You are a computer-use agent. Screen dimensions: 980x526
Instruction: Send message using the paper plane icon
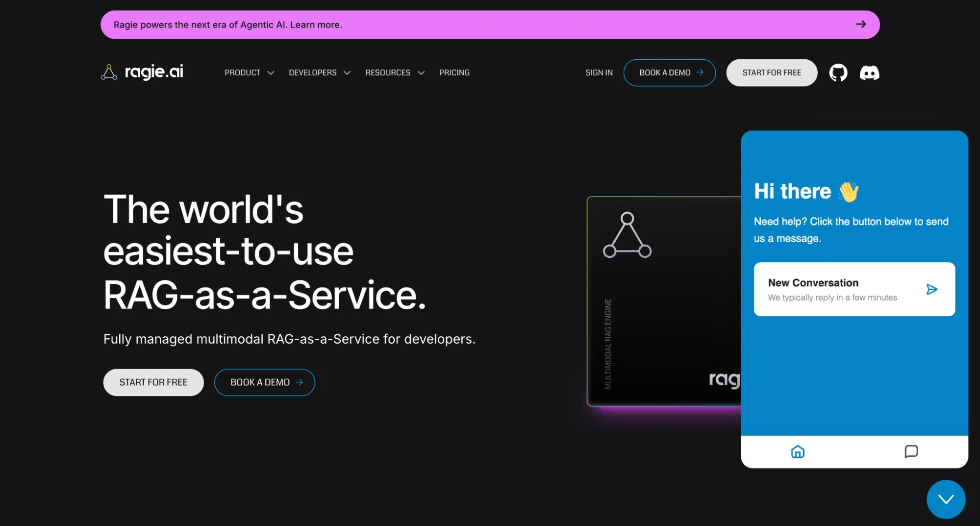931,289
